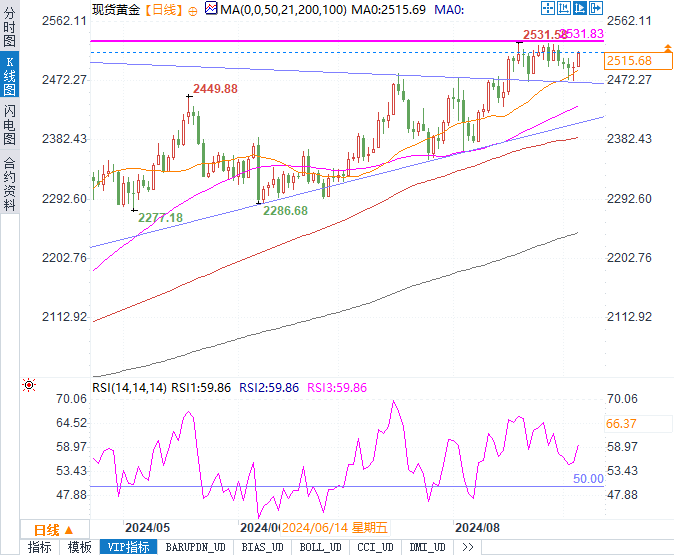Click the 2024/05 date axis label

[147, 527]
